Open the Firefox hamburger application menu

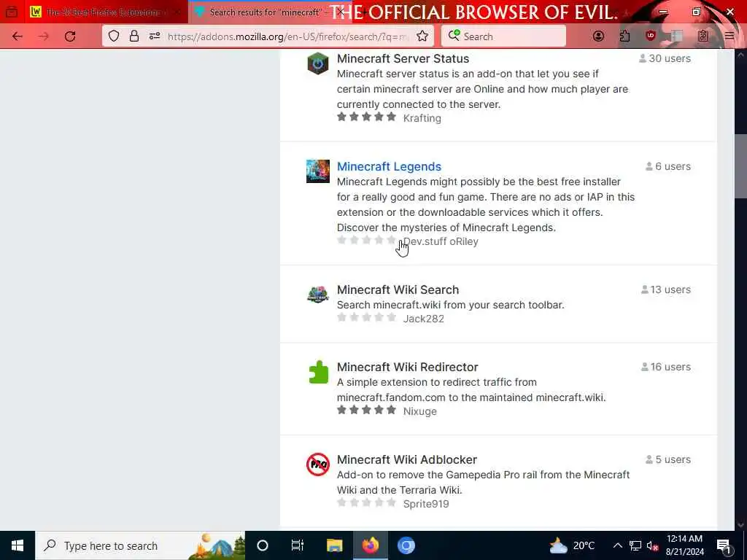(x=729, y=36)
